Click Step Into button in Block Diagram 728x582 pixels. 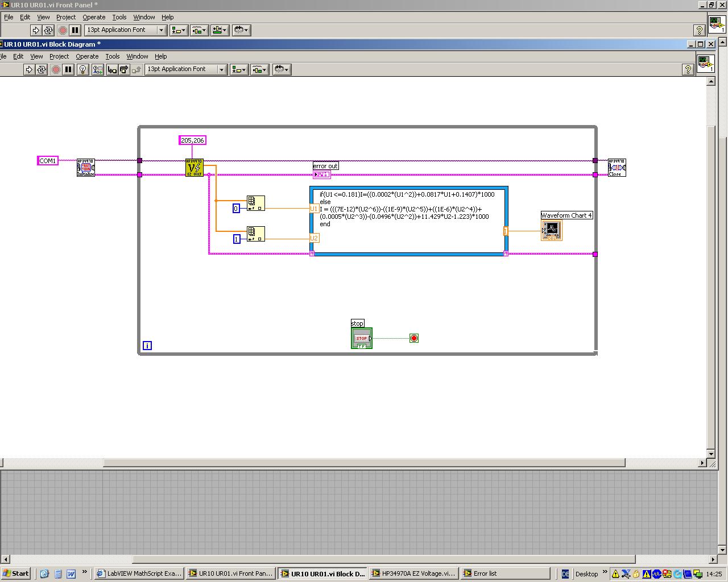(x=112, y=69)
